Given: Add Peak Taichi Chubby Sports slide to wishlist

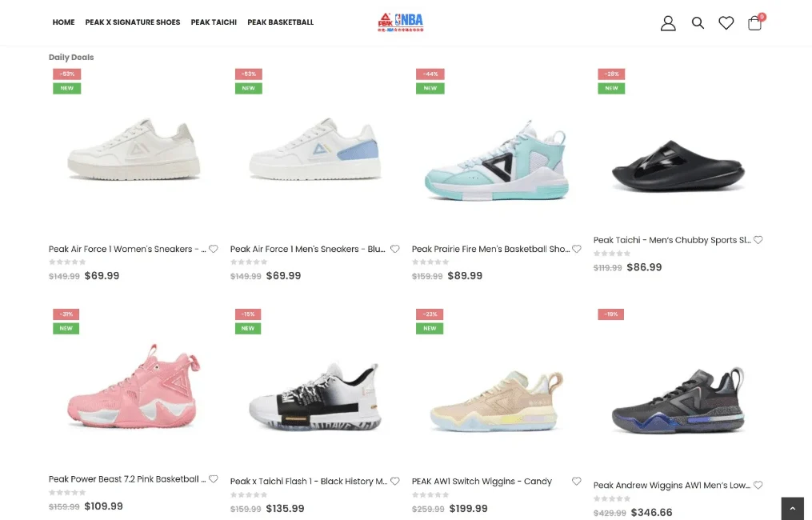Looking at the screenshot, I should pyautogui.click(x=758, y=240).
